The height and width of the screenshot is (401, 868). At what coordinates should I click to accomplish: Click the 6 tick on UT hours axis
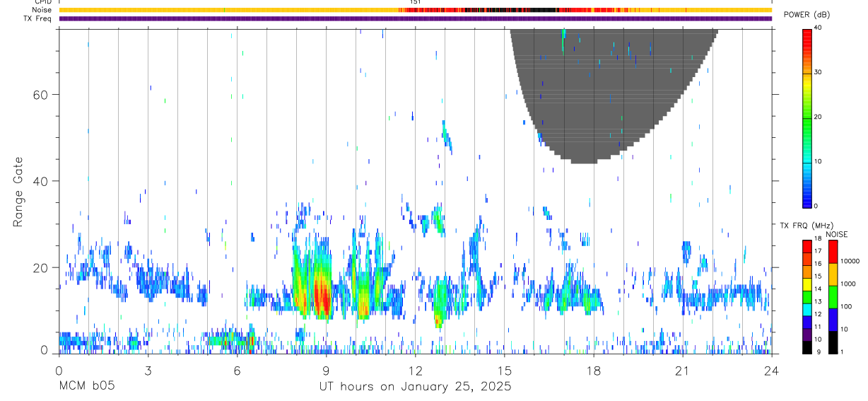(x=237, y=370)
